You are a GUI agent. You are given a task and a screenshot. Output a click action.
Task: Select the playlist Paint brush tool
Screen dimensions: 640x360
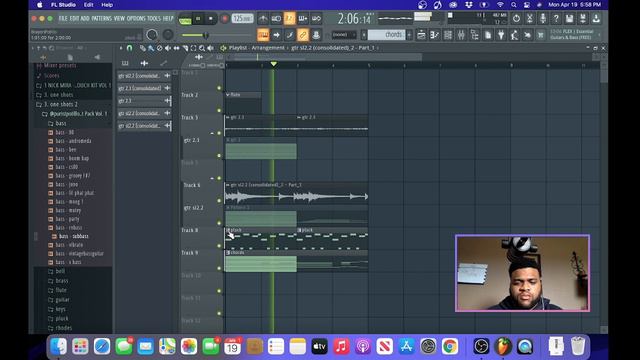coord(151,48)
